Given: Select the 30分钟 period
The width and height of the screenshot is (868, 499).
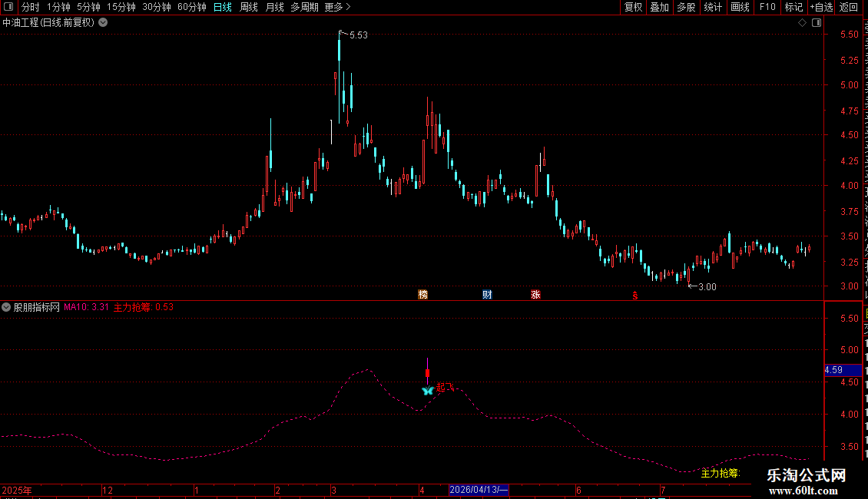Looking at the screenshot, I should coord(157,7).
